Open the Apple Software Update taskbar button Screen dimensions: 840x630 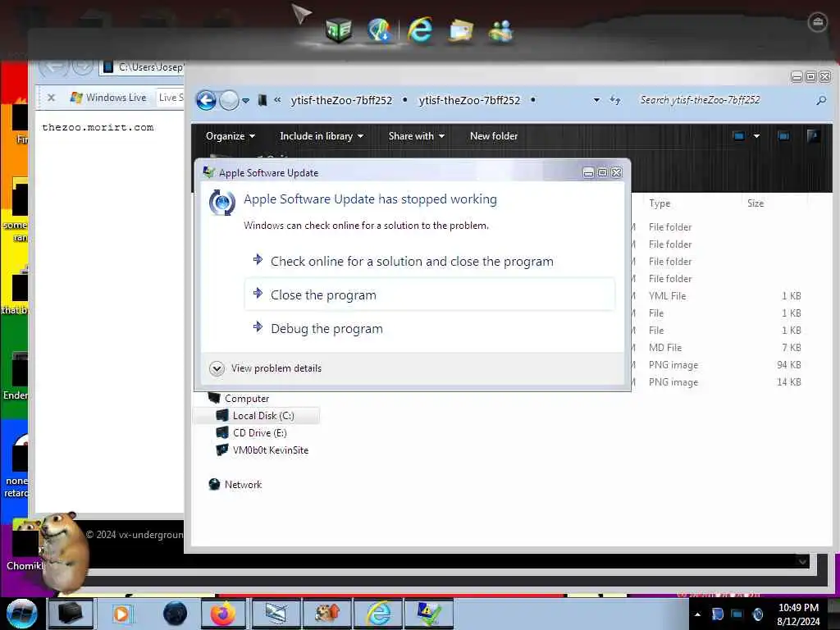(x=428, y=614)
